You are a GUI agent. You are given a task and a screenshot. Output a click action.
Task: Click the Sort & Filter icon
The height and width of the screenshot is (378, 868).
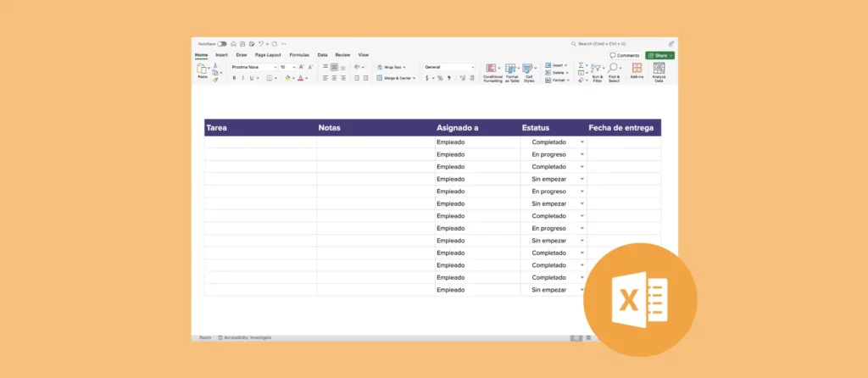[x=597, y=69]
